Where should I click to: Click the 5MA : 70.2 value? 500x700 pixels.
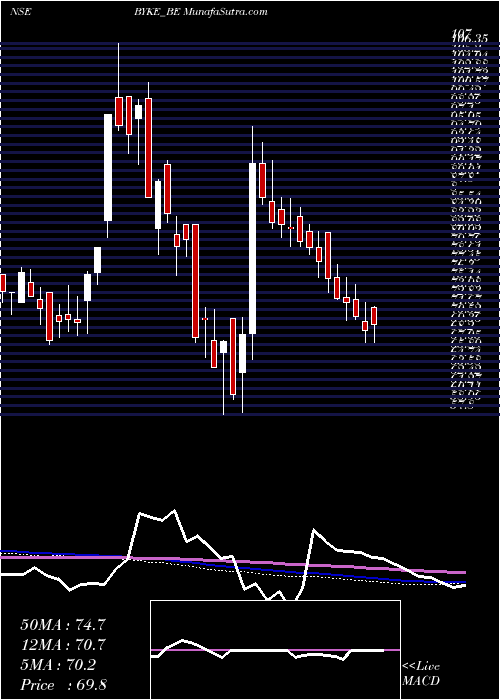pos(58,665)
